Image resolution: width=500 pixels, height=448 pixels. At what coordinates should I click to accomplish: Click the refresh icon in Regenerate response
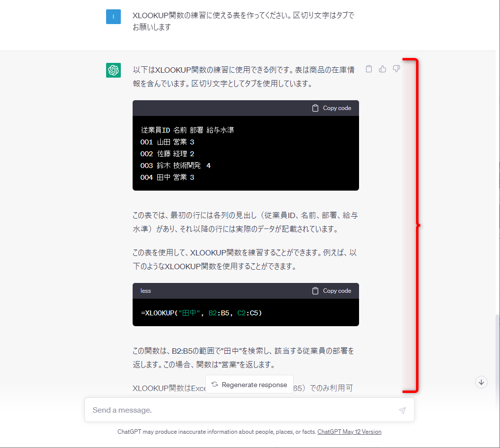point(215,385)
